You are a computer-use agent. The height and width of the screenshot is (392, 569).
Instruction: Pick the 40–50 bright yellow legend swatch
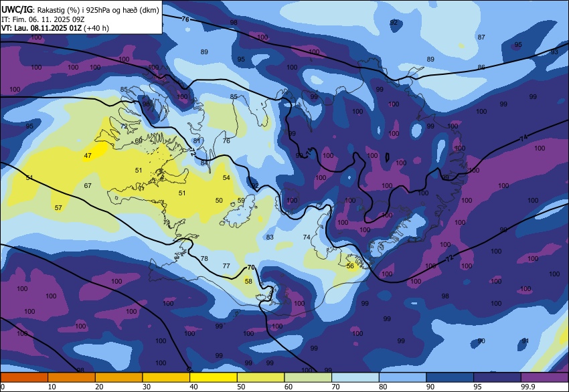214,377
